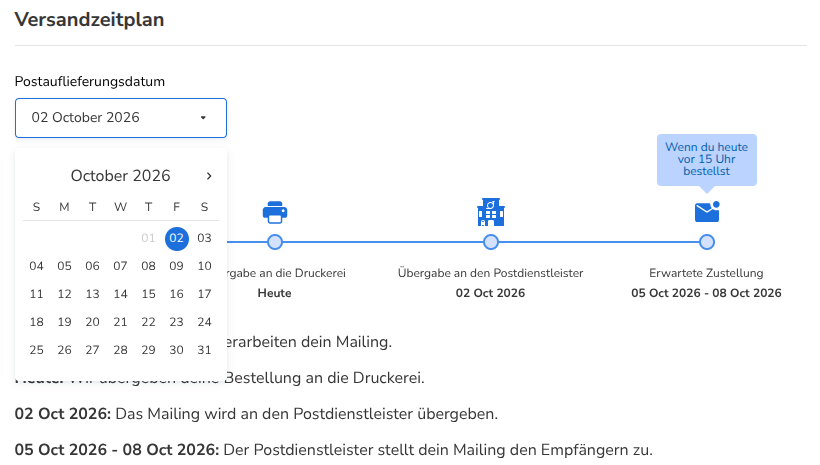Choose date 21 in the calendar
Viewport: 820px width, 465px height.
point(120,322)
